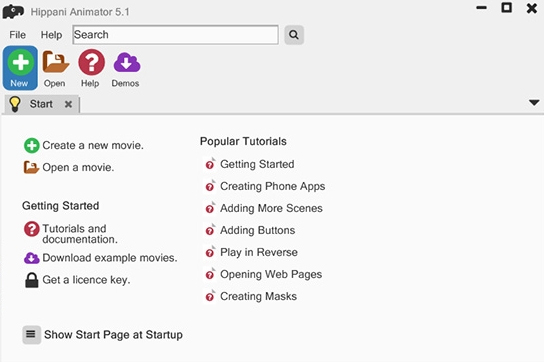Click the padlock icon for licence key
This screenshot has height=362, width=544.
point(32,280)
